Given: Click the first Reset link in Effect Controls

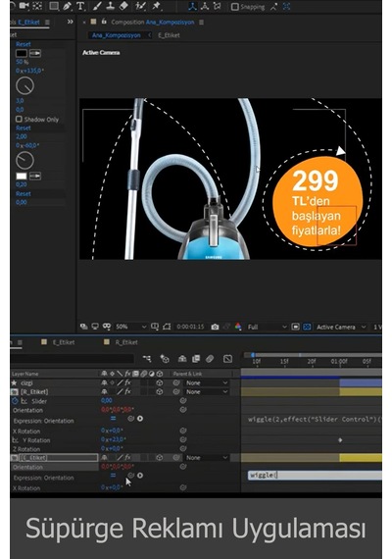Looking at the screenshot, I should (x=24, y=44).
